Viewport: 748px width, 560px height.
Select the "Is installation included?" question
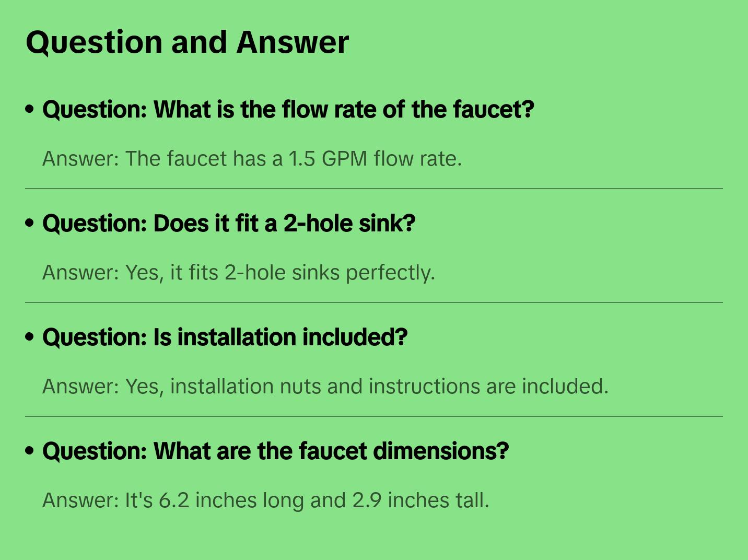tap(225, 337)
